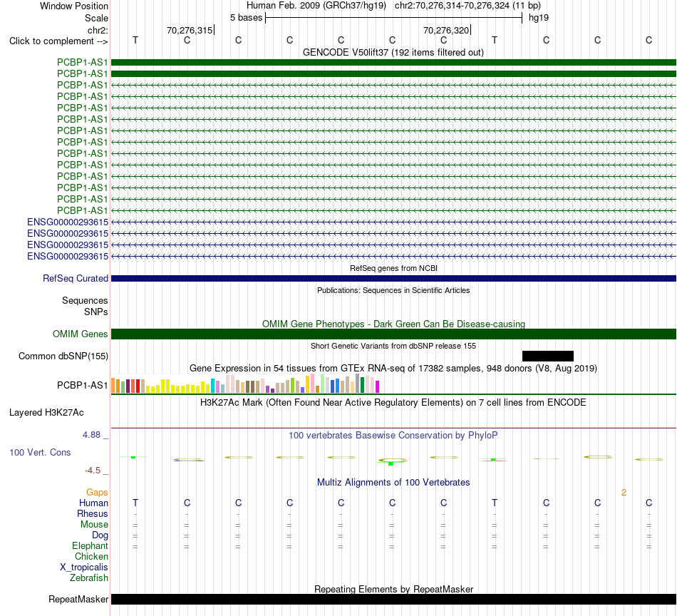Click the 'RefSeq genes from NCBI' title

[393, 268]
